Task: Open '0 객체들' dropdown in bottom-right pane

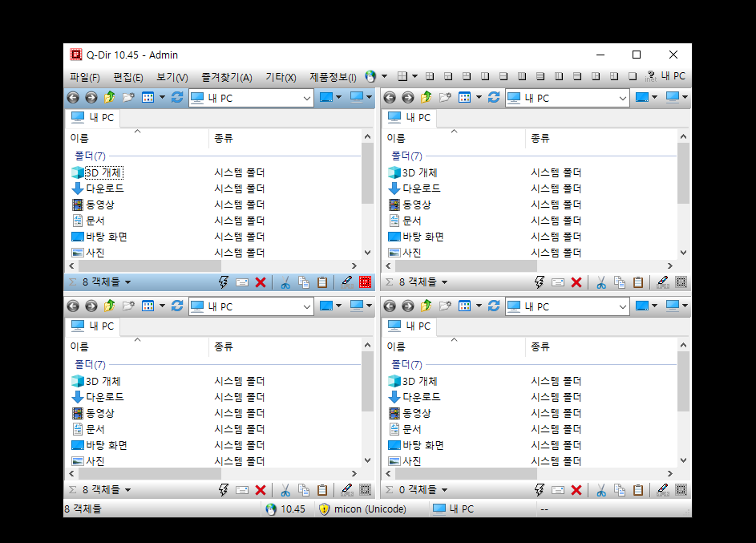Action: tap(444, 490)
